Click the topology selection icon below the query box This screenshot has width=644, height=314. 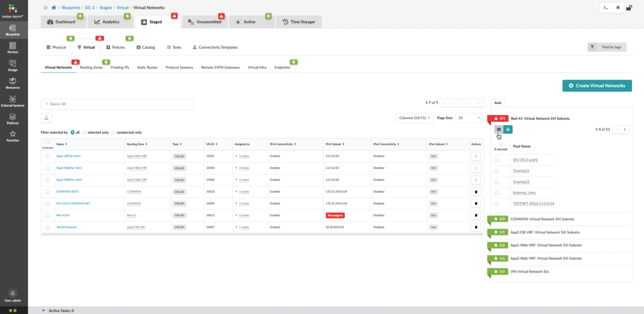[x=46, y=118]
